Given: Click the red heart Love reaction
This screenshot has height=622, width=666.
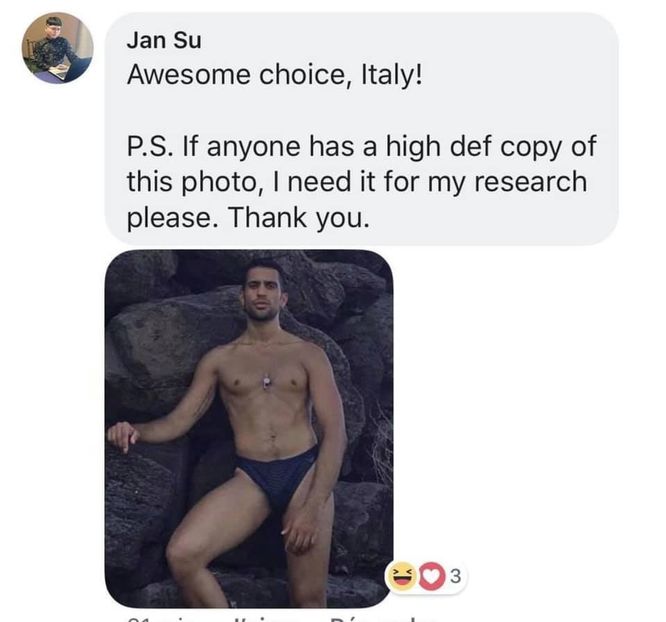Looking at the screenshot, I should coord(432,577).
